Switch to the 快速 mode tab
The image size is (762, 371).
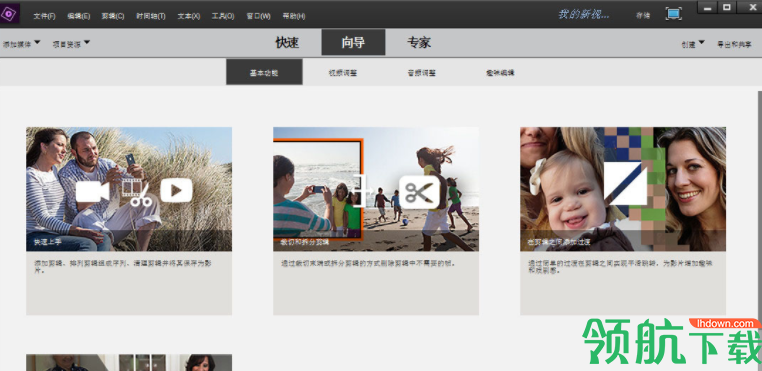[287, 43]
